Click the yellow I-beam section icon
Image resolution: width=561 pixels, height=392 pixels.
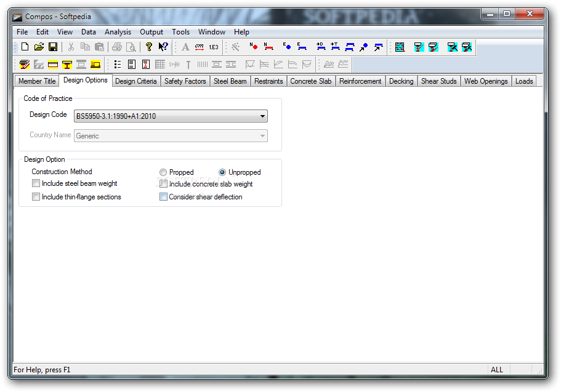tap(67, 65)
